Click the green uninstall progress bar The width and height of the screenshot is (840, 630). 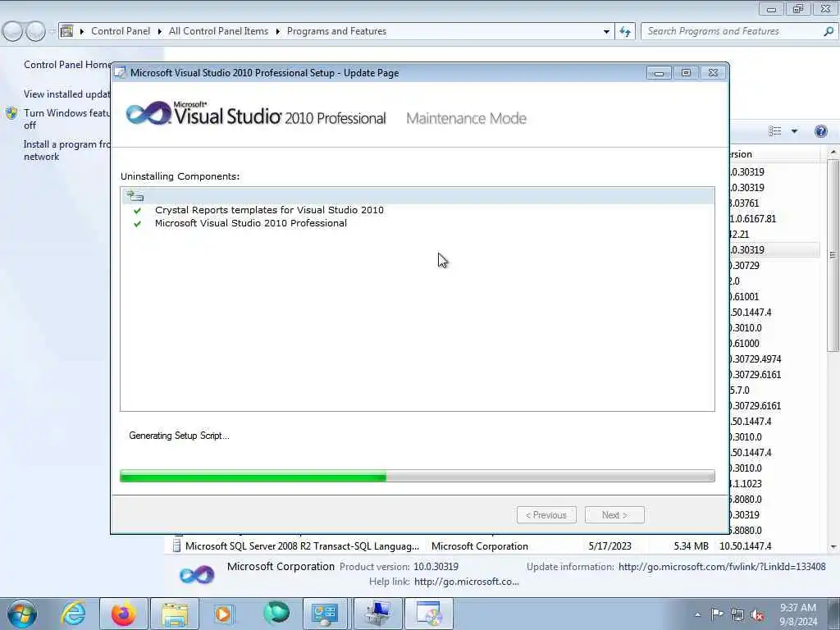pos(418,476)
